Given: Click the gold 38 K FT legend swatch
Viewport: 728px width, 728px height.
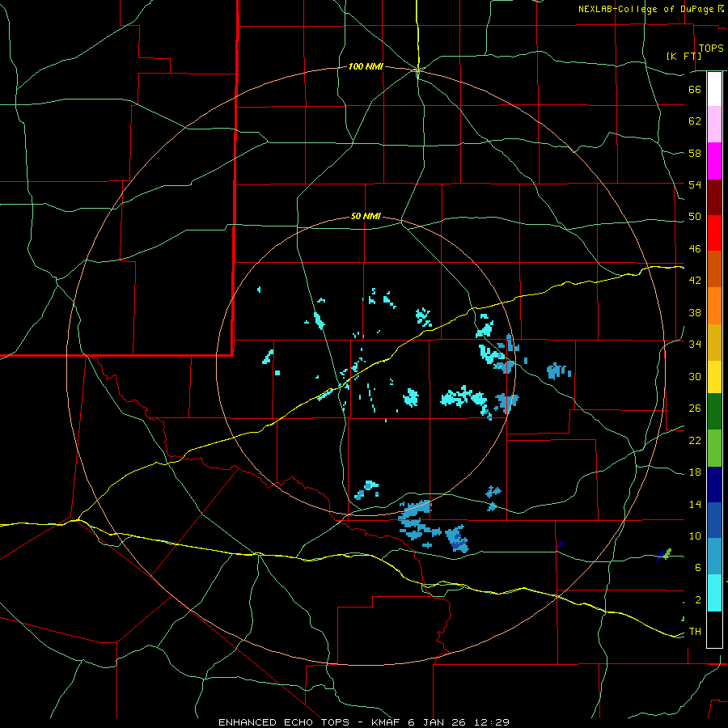Looking at the screenshot, I should tap(714, 342).
